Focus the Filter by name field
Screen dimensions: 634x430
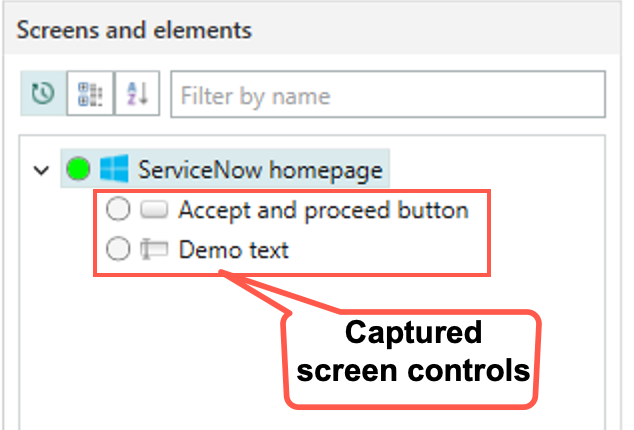click(388, 94)
